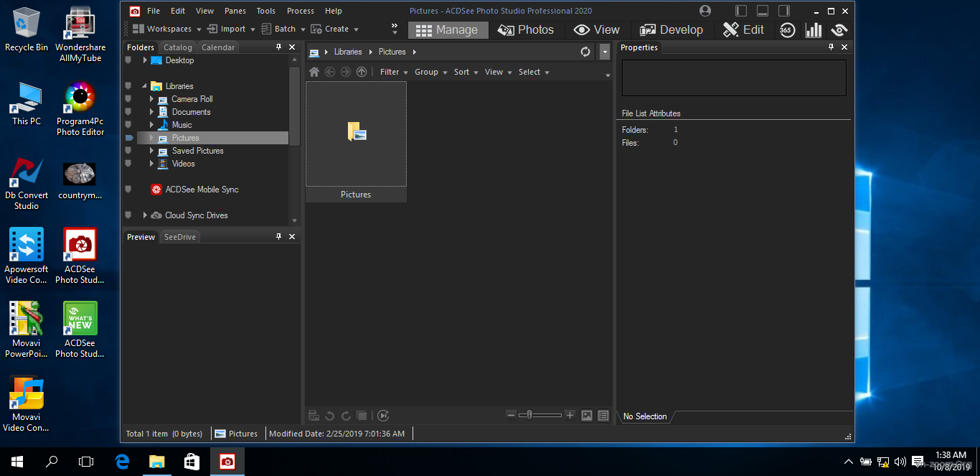Switch to the Calendar tab

tap(218, 47)
